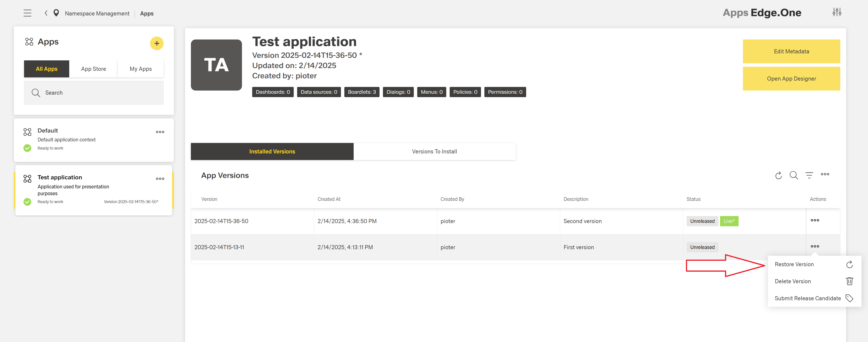Navigate back using the back chevron
Screen dimensions: 868x342
click(46, 13)
